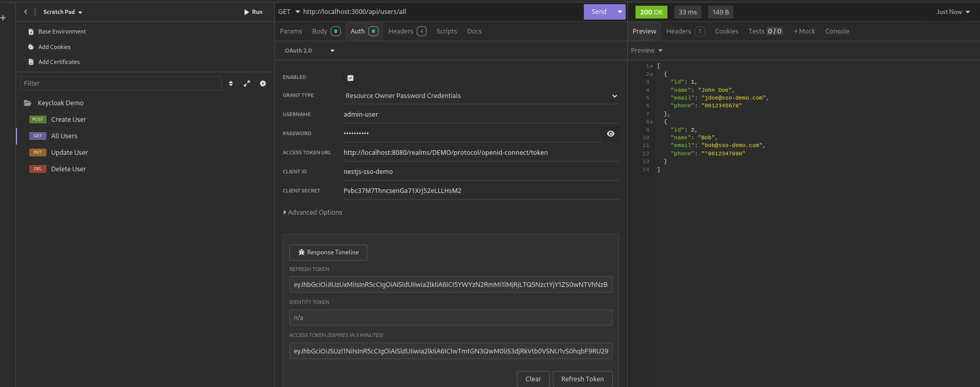Click the Client Secret field
This screenshot has width=980, height=387.
481,191
